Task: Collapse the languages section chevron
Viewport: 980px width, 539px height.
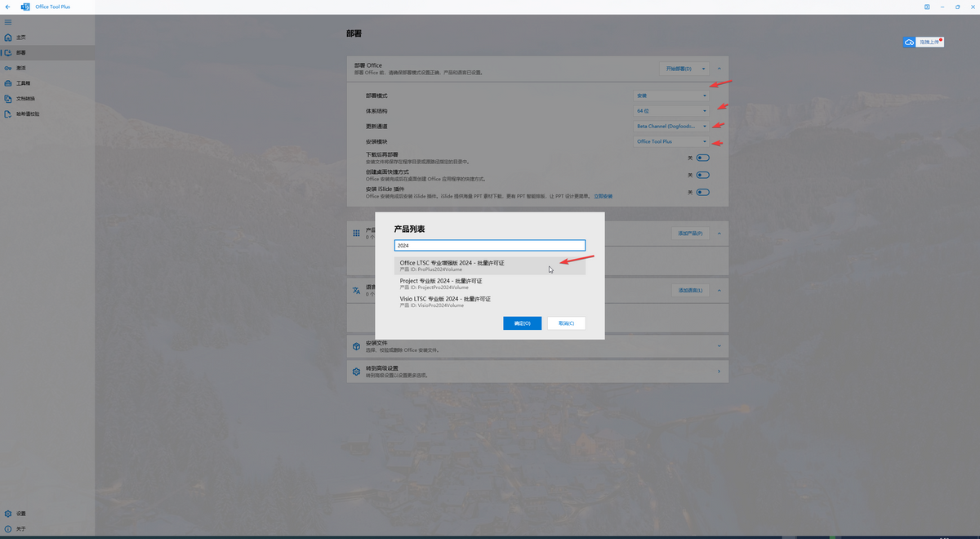Action: tap(719, 290)
